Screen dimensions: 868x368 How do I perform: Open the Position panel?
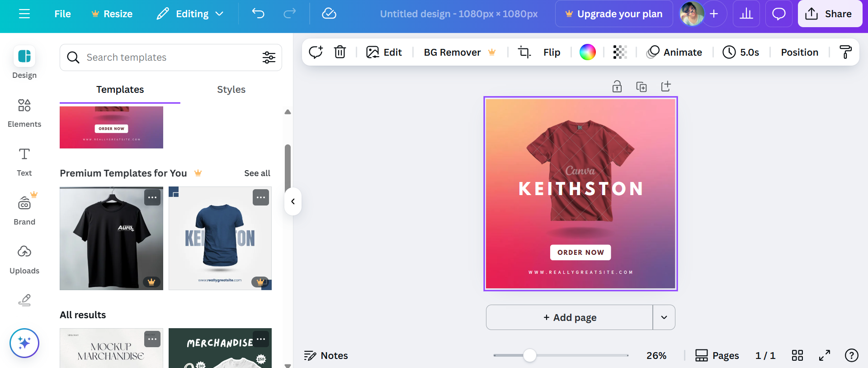(799, 52)
